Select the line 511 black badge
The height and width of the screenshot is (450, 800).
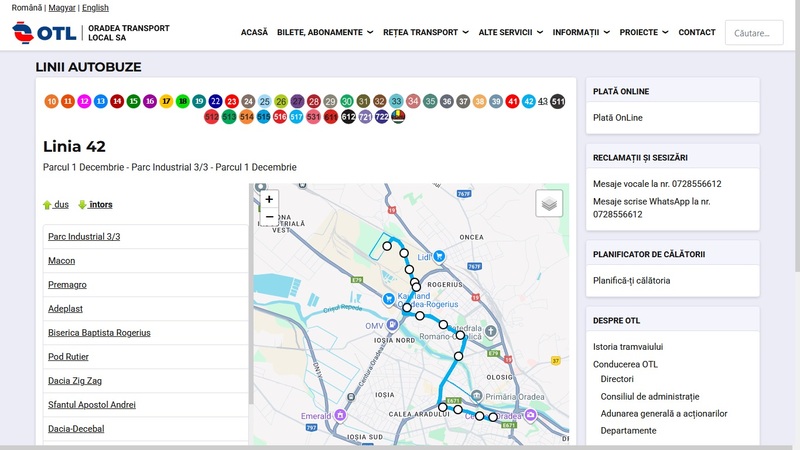click(x=557, y=101)
